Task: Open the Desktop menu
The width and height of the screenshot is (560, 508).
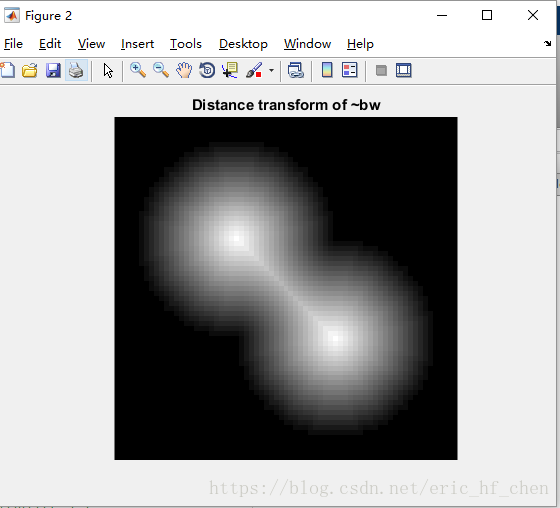Action: point(243,44)
